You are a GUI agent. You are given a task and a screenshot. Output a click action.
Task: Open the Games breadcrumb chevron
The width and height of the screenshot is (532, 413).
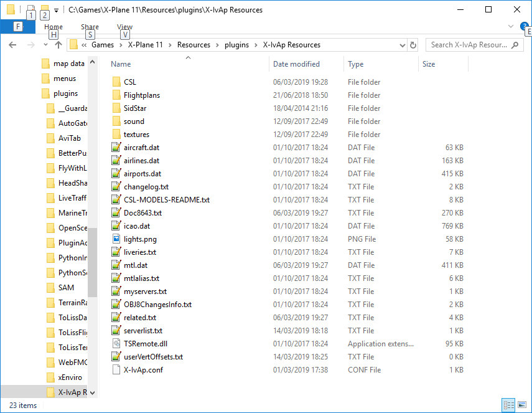click(121, 45)
